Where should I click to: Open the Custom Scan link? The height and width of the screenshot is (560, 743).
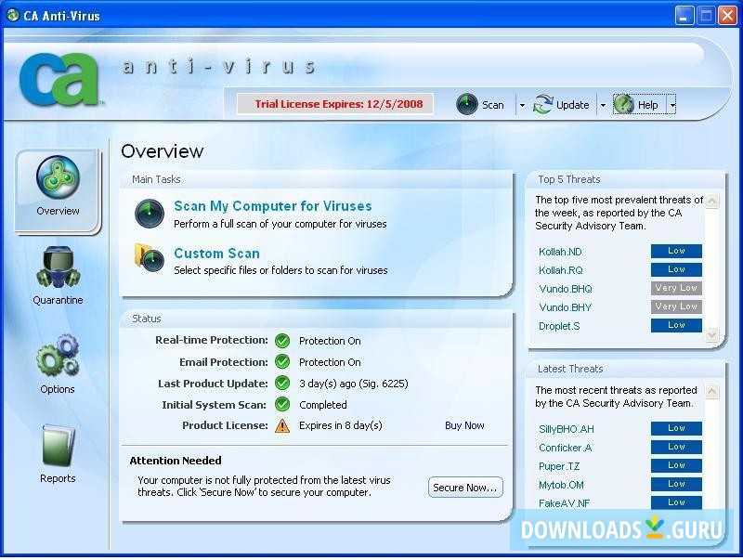tap(216, 253)
